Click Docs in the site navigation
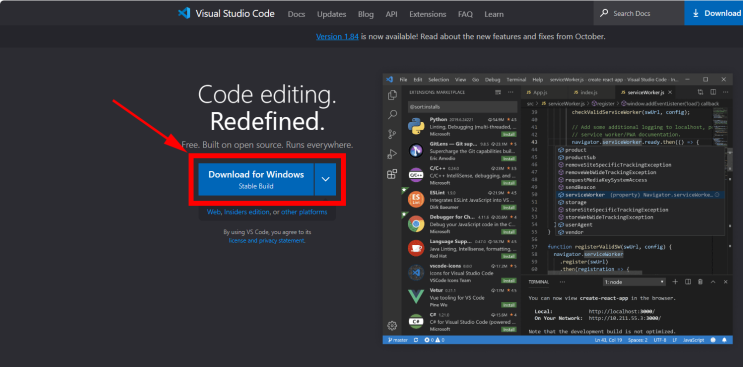 pos(296,14)
